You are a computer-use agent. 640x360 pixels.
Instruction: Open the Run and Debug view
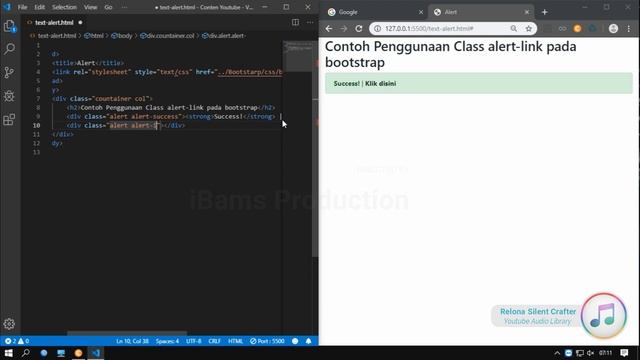pyautogui.click(x=9, y=96)
